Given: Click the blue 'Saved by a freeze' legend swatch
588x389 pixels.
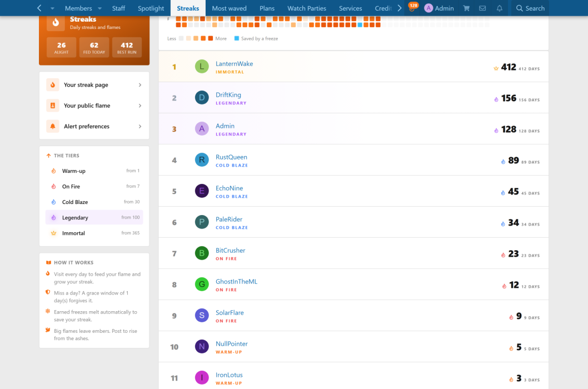Looking at the screenshot, I should [237, 38].
